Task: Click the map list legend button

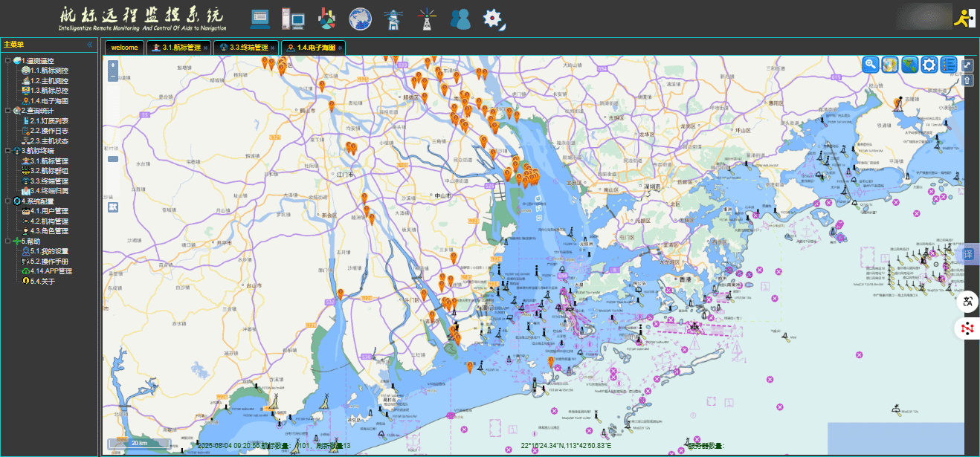Action: click(948, 65)
